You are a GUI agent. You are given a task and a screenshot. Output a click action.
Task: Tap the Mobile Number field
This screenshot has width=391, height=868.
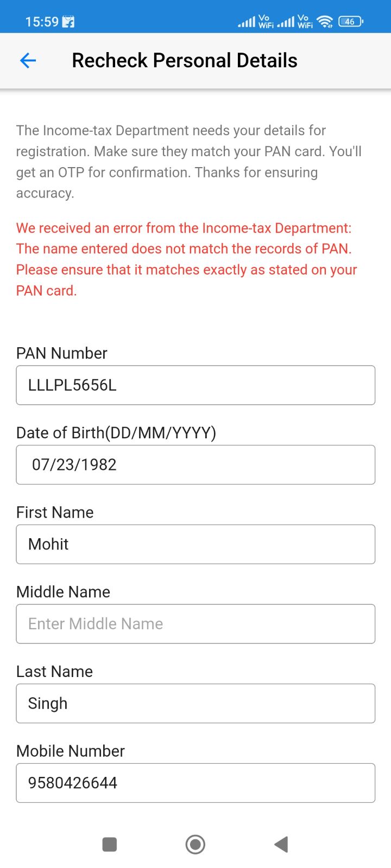click(x=195, y=782)
